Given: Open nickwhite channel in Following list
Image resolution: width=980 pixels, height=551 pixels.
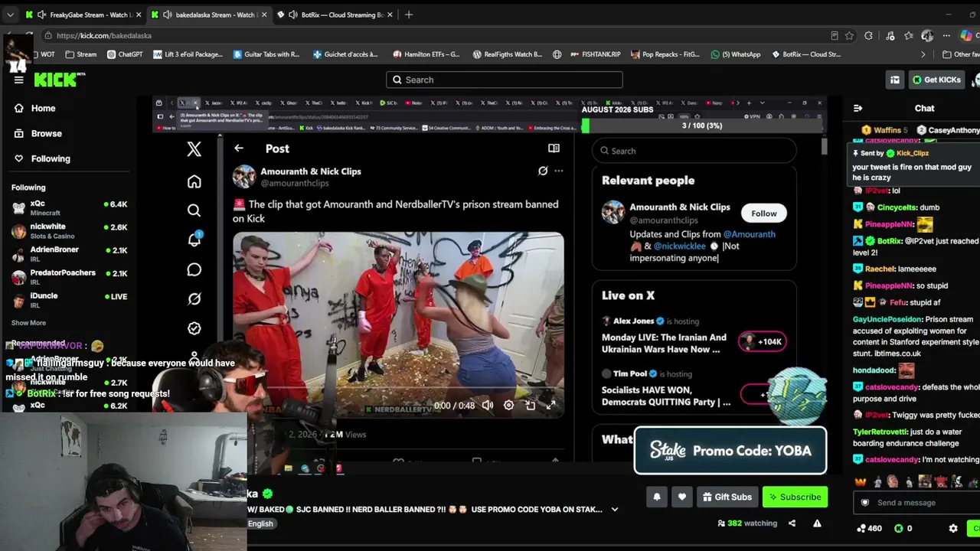Looking at the screenshot, I should (x=69, y=231).
